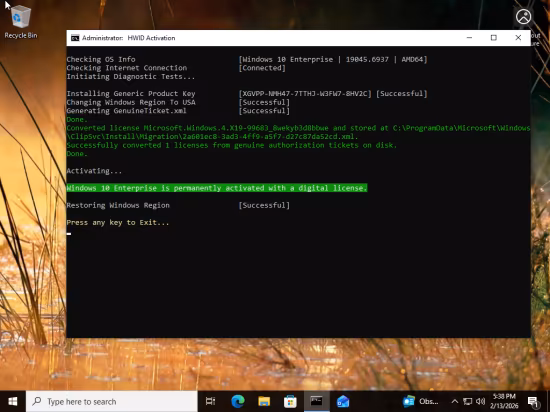Launch Microsoft Edge from the taskbar

(238, 401)
